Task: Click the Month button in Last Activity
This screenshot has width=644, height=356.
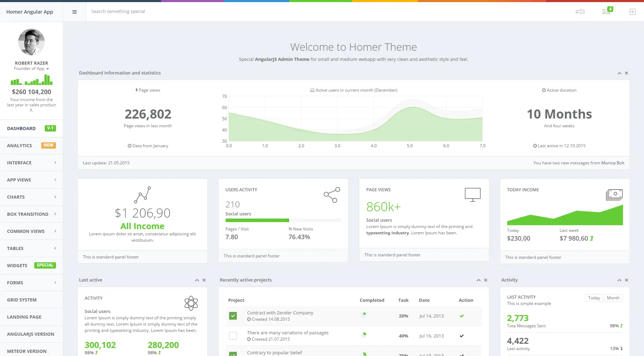Action: point(613,298)
